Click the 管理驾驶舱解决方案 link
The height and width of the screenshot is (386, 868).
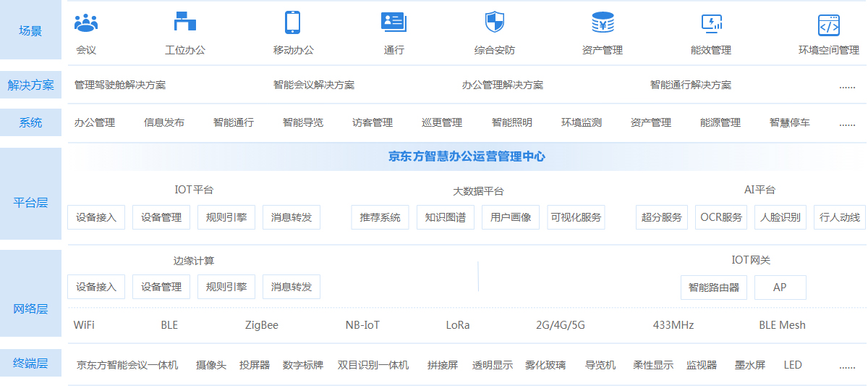120,85
